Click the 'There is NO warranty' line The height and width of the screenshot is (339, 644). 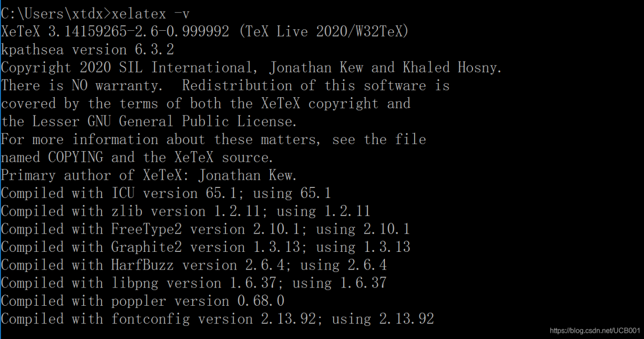pos(225,86)
